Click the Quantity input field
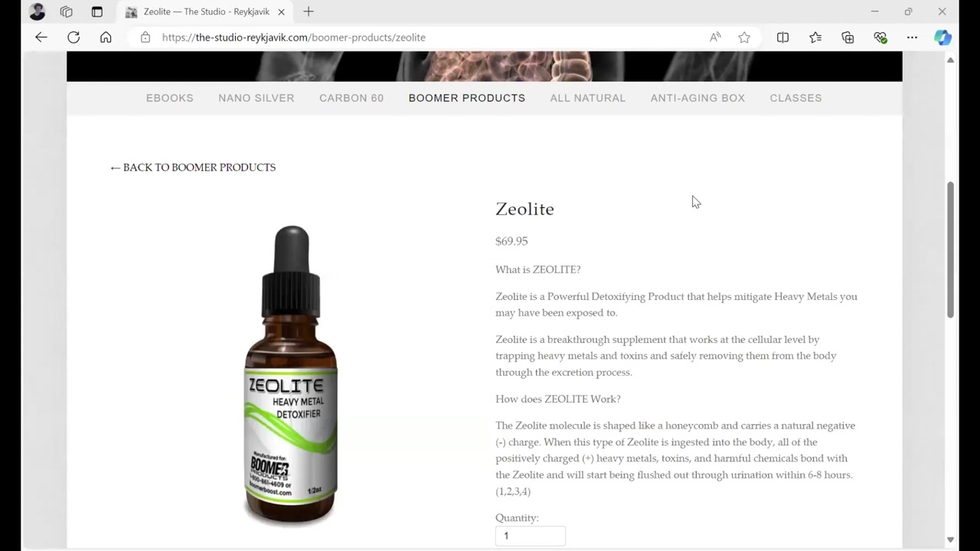 pos(530,536)
